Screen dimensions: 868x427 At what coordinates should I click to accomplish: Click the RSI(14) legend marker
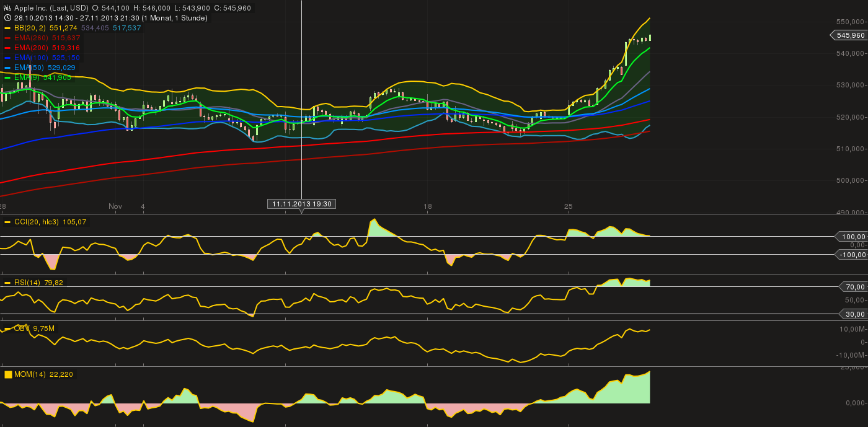click(x=7, y=282)
